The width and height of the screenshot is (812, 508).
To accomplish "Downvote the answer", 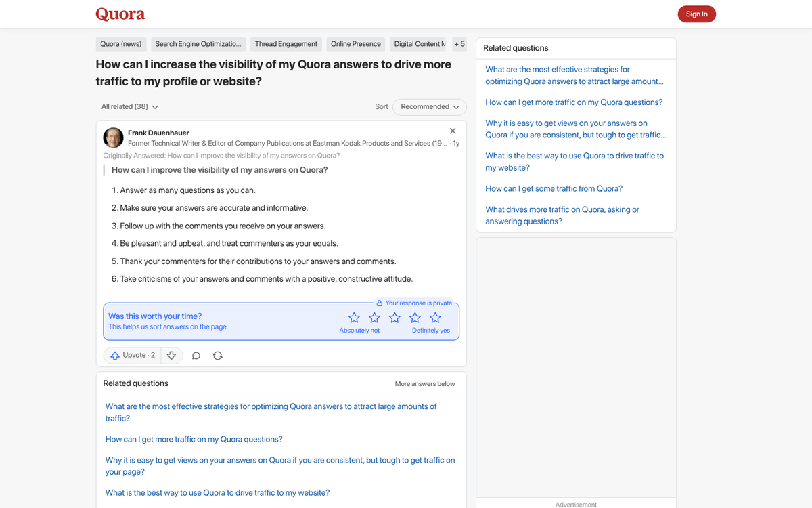I will click(x=171, y=355).
